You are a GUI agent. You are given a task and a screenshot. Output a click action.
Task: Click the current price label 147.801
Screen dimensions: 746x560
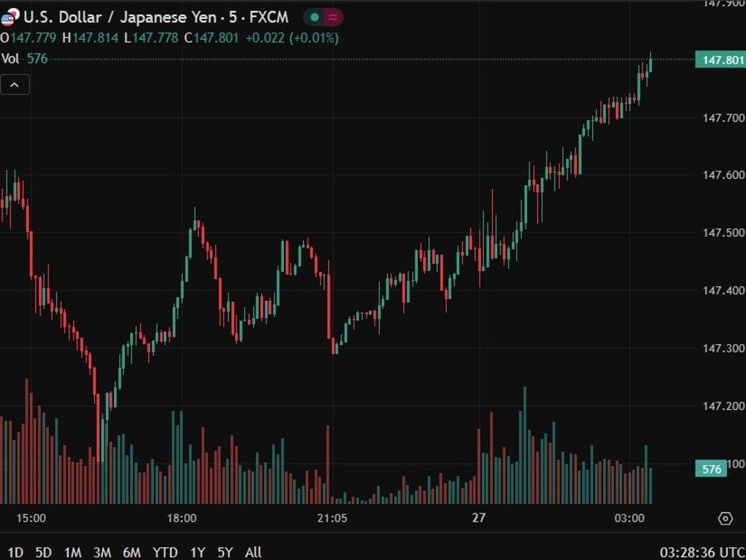point(719,60)
